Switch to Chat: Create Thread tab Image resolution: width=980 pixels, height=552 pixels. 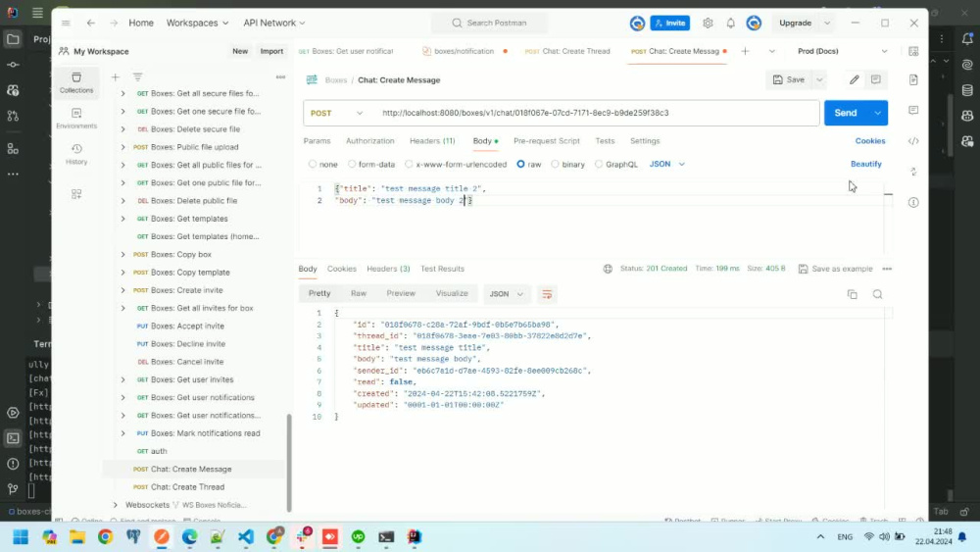(567, 51)
